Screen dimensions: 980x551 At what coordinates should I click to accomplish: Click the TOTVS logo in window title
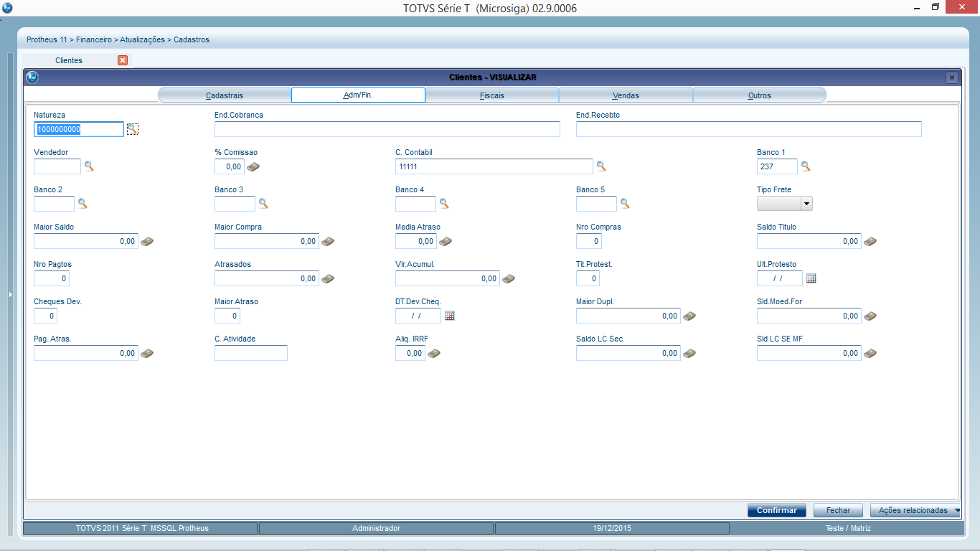point(32,77)
